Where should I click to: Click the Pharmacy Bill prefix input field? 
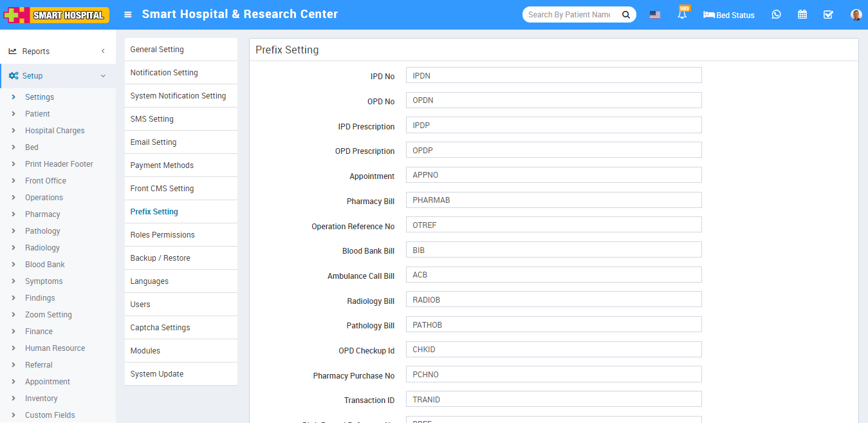[x=553, y=200]
